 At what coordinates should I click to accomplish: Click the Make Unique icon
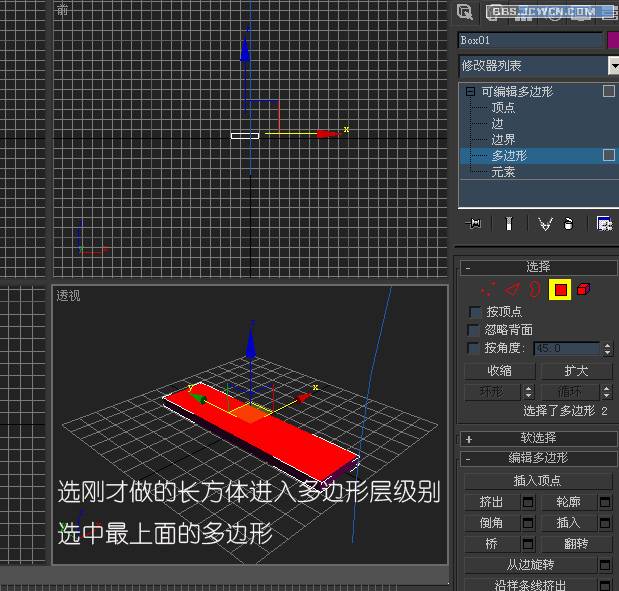point(545,224)
